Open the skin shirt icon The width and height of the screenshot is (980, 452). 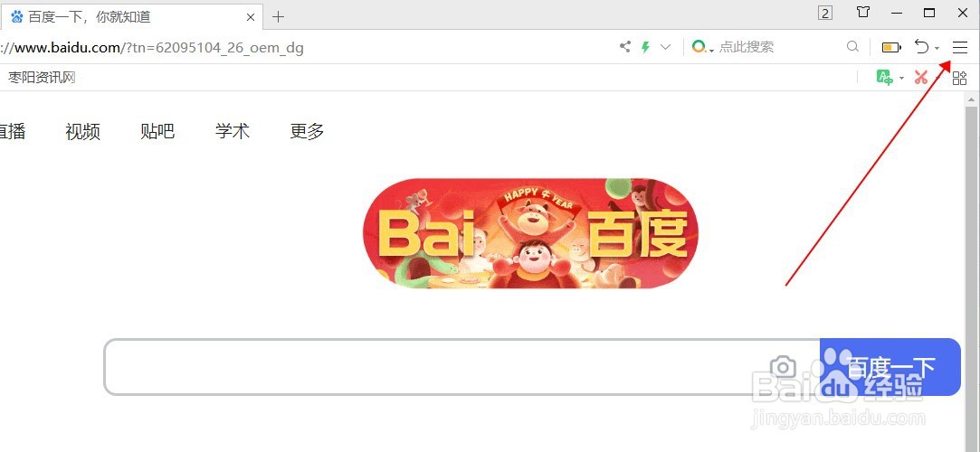click(x=863, y=13)
